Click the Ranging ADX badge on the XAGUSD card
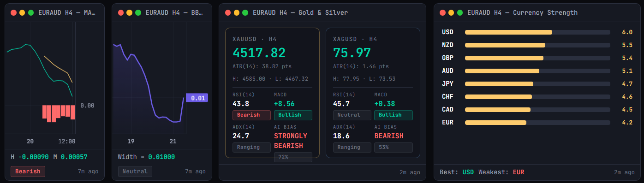644x183 pixels. click(x=352, y=148)
